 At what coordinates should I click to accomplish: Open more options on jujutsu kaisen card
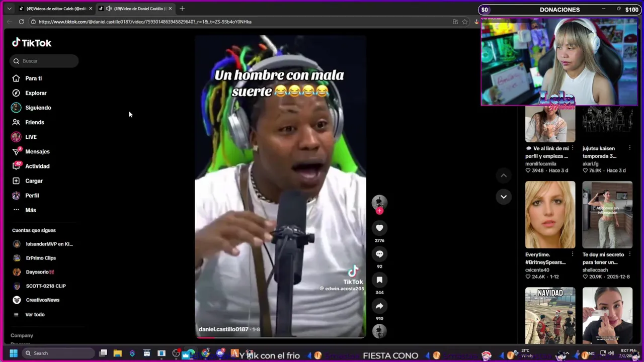point(629,148)
